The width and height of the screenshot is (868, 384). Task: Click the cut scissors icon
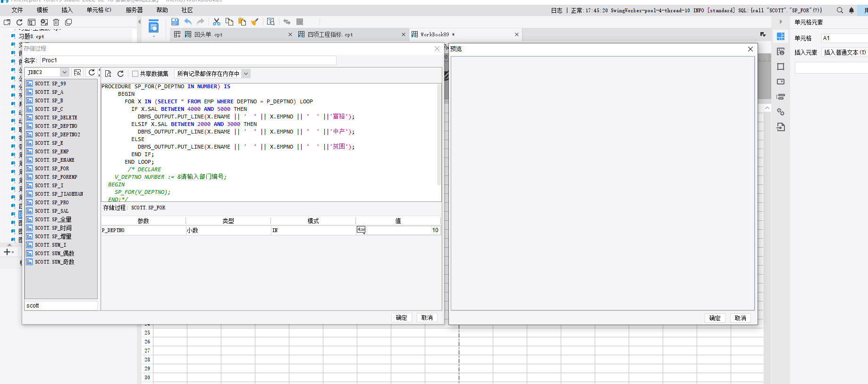pos(217,22)
